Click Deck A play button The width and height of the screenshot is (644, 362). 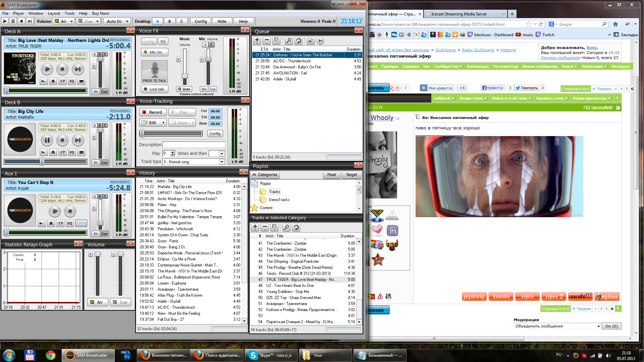tap(47, 69)
